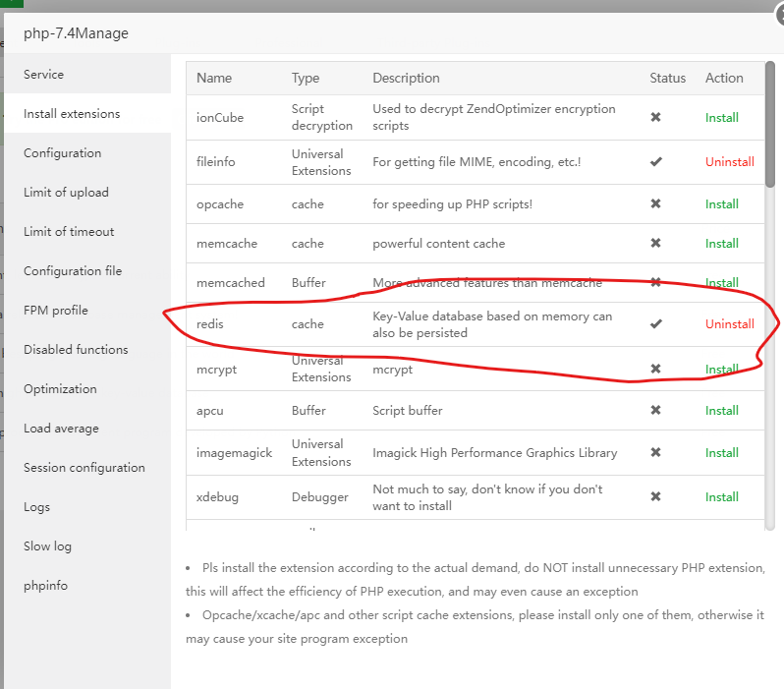Install the xdebug extension
The height and width of the screenshot is (689, 784).
tap(722, 497)
